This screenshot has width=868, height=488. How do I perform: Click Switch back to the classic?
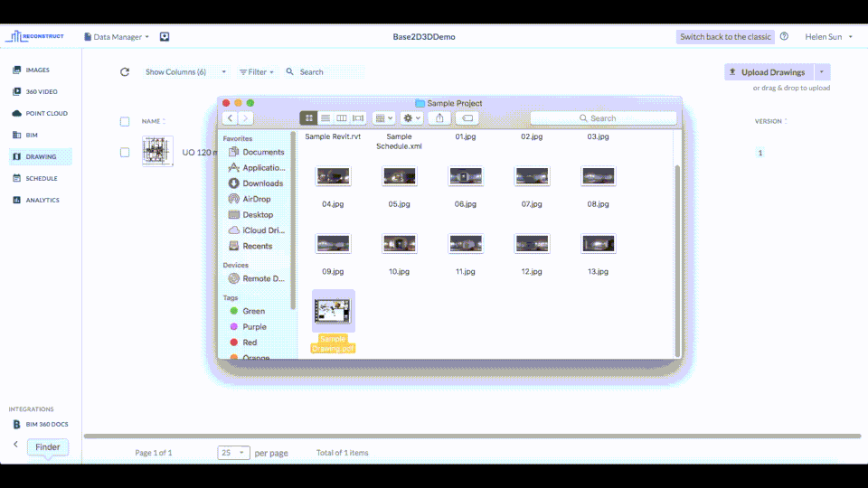[725, 36]
